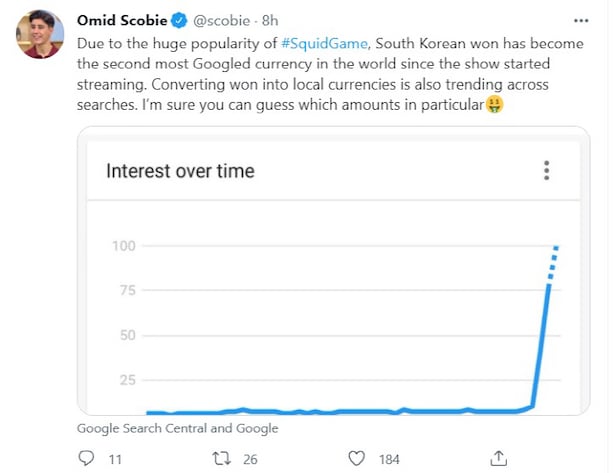The width and height of the screenshot is (616, 473).
Task: Open the tweet's More options menu
Action: [583, 19]
